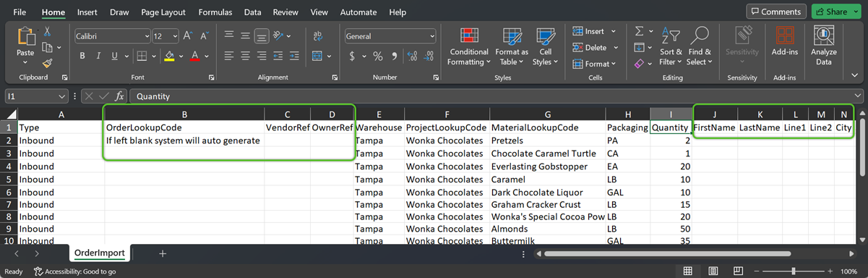The width and height of the screenshot is (868, 278).
Task: Click the Fill down-arrow icon
Action: 640,48
